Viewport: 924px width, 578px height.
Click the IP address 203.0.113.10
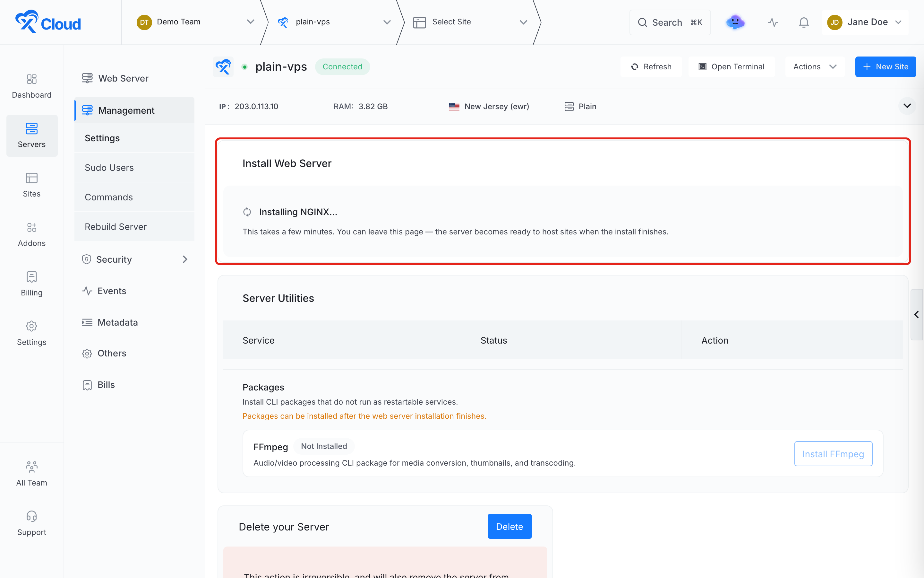click(256, 106)
